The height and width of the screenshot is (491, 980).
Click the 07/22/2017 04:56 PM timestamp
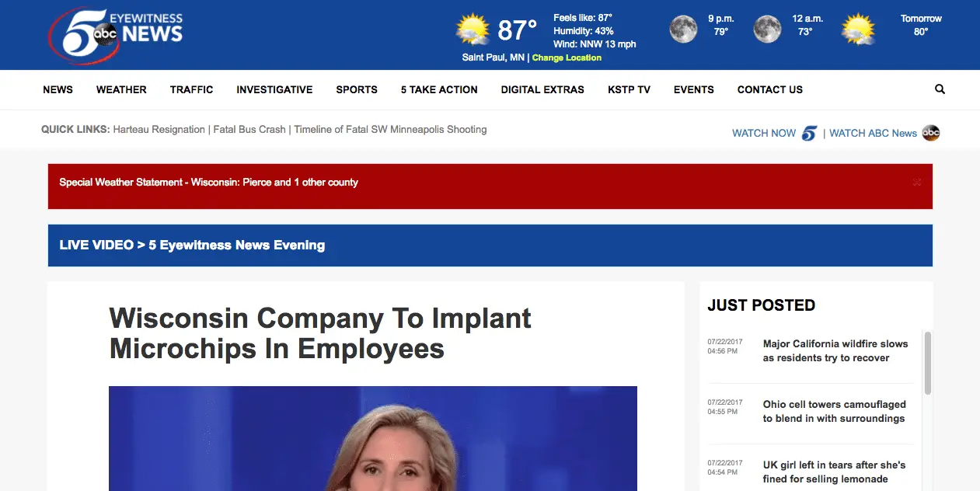pyautogui.click(x=725, y=346)
